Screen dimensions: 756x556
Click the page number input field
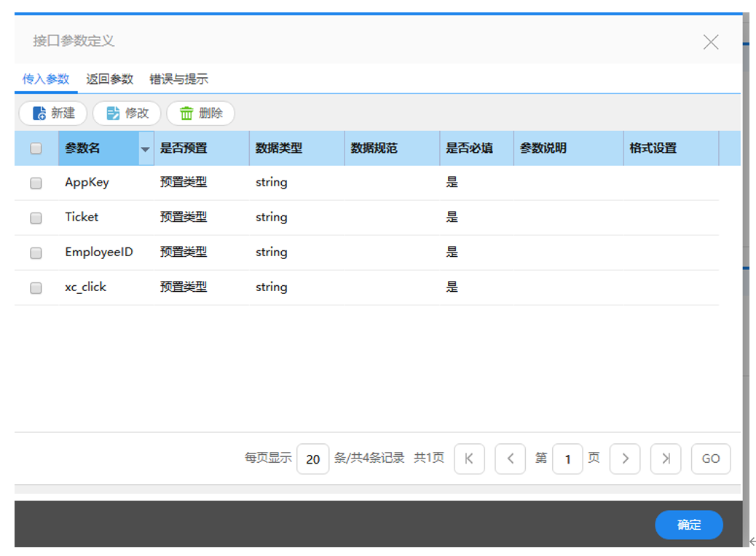coord(567,459)
